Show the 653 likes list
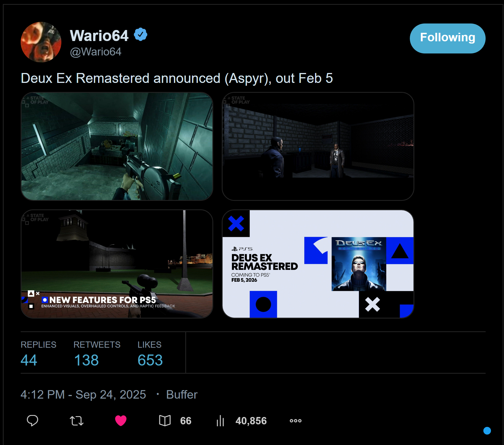The width and height of the screenshot is (504, 445). pyautogui.click(x=150, y=353)
